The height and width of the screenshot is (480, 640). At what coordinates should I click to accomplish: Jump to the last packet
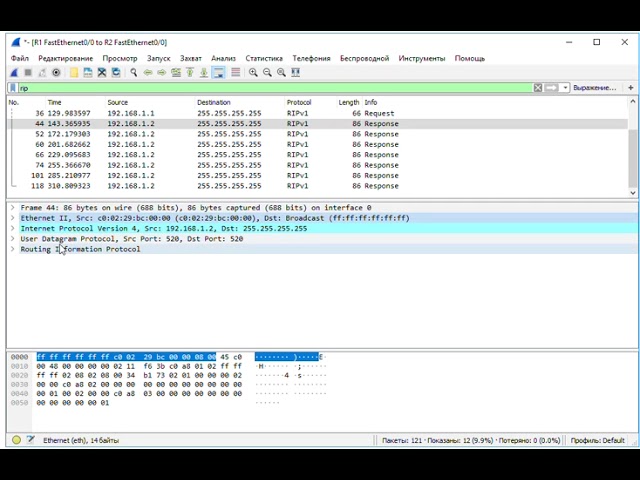click(x=204, y=73)
